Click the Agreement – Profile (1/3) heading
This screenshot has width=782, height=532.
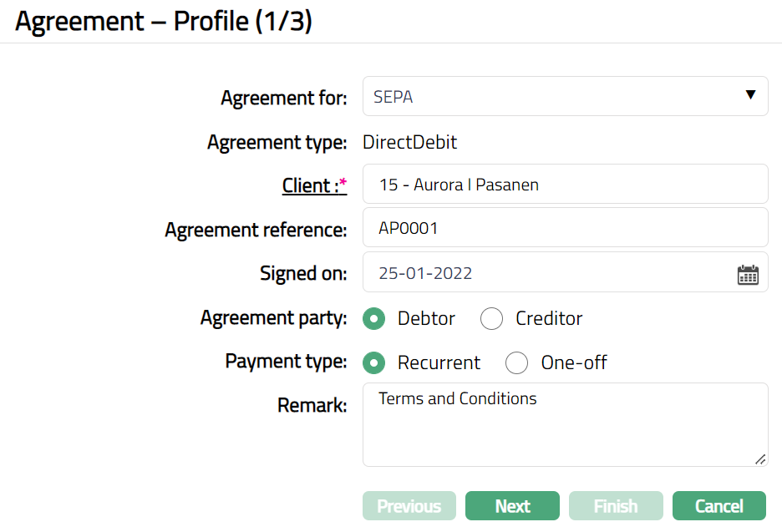pyautogui.click(x=164, y=22)
